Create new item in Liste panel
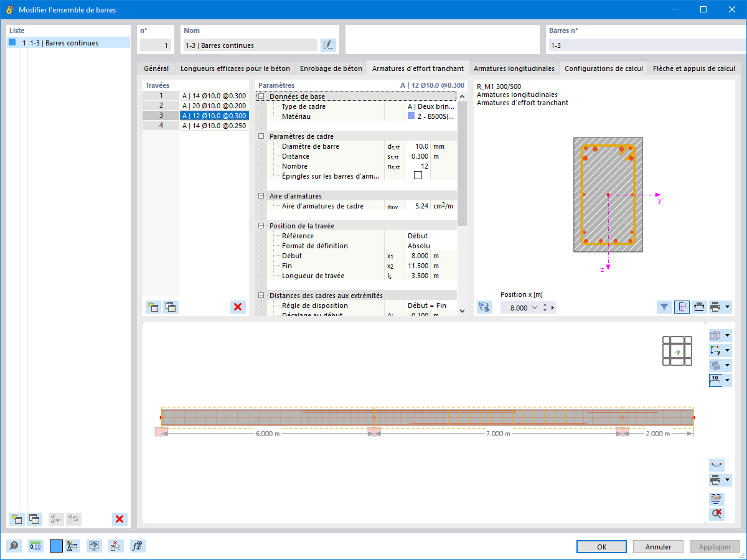Screen dimensions: 747x560 coord(17,519)
